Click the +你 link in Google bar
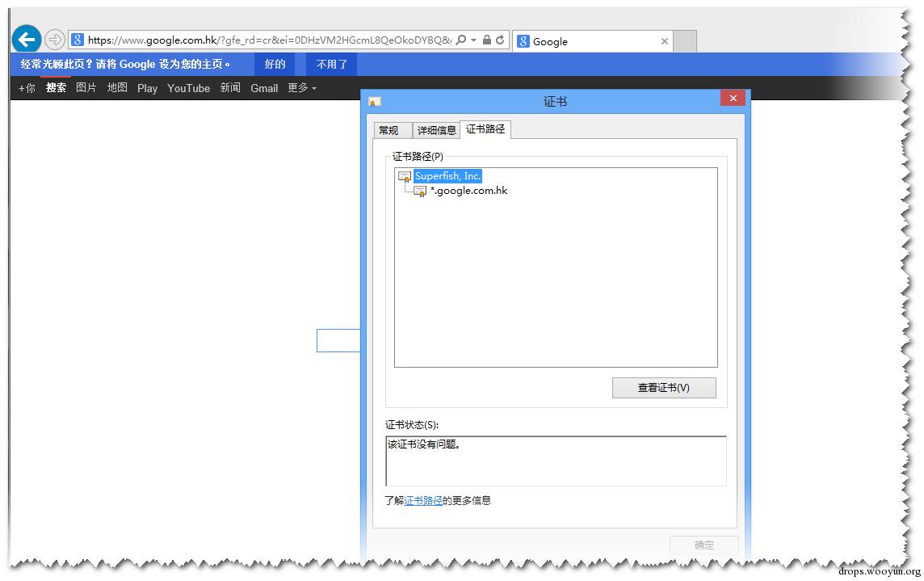Image resolution: width=924 pixels, height=581 pixels. (x=27, y=88)
